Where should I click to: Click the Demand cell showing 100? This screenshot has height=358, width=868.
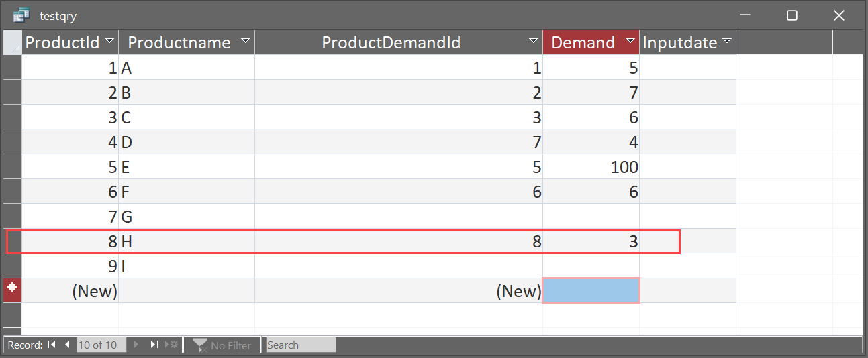[591, 167]
